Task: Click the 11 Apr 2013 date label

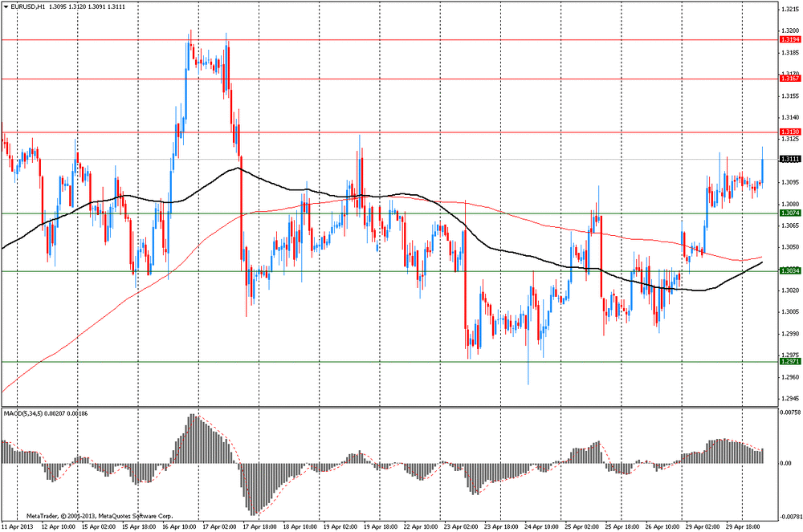Action: pyautogui.click(x=18, y=526)
